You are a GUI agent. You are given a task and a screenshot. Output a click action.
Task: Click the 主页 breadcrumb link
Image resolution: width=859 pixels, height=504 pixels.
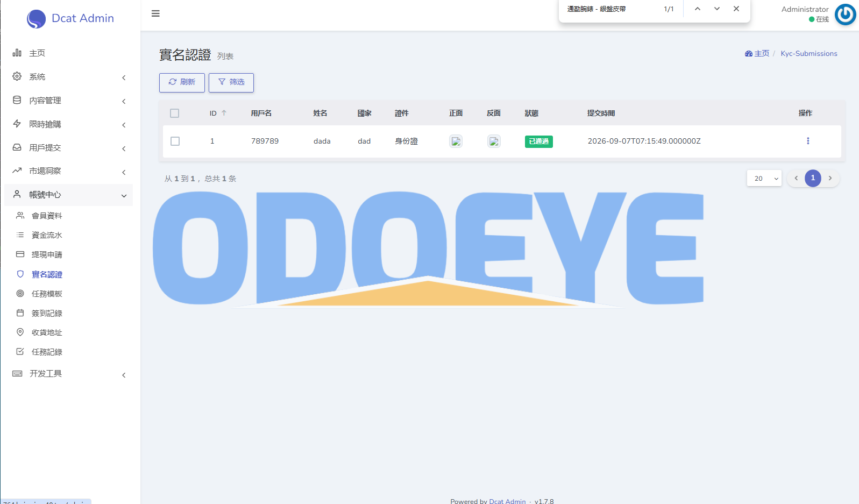coord(757,53)
